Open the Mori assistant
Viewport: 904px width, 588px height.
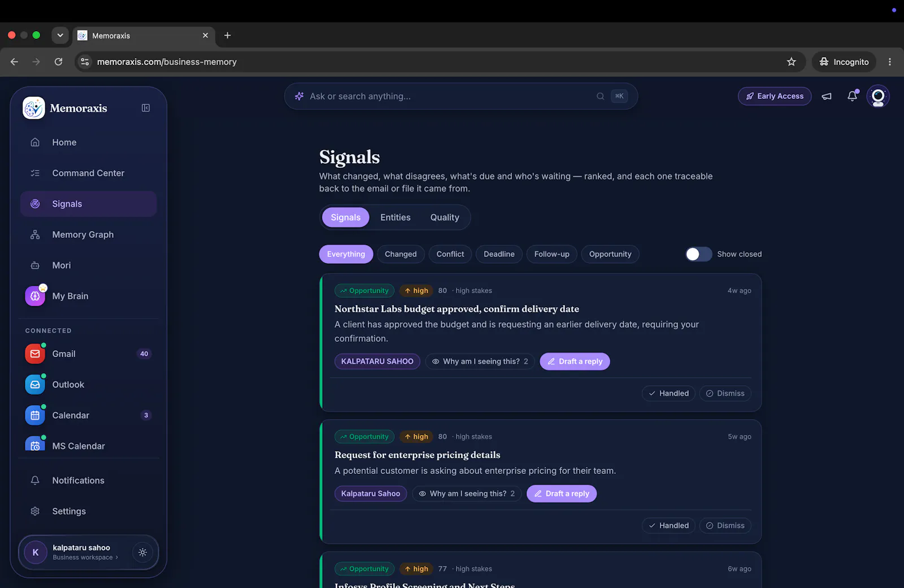tap(89, 265)
